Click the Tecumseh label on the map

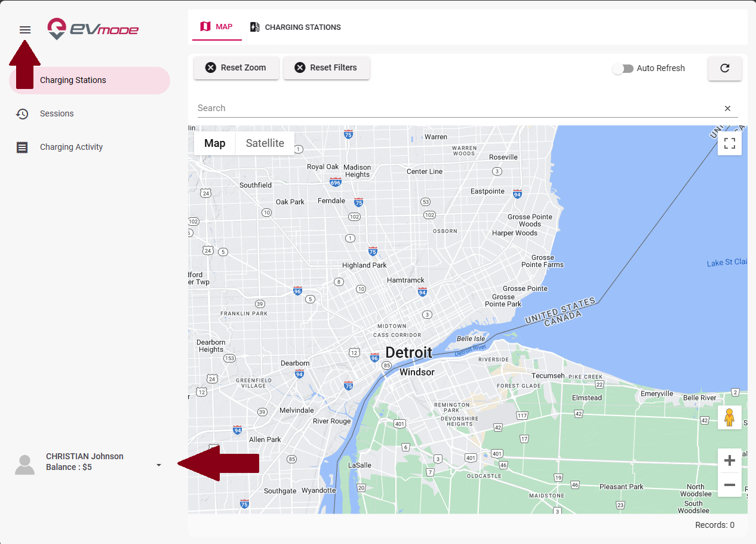tap(548, 376)
